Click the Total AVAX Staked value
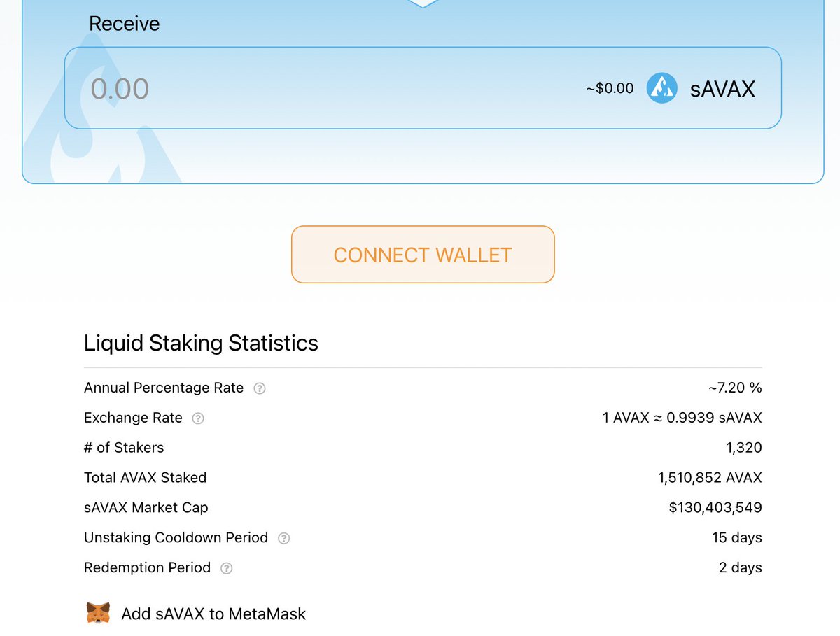 (709, 478)
